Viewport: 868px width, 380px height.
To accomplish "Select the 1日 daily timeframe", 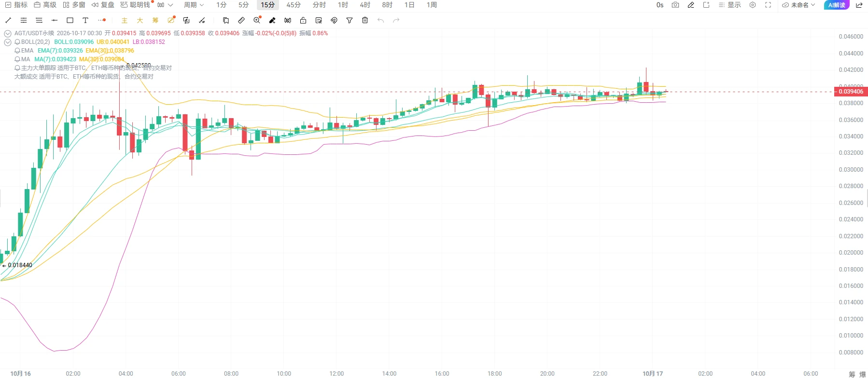I will pos(409,5).
